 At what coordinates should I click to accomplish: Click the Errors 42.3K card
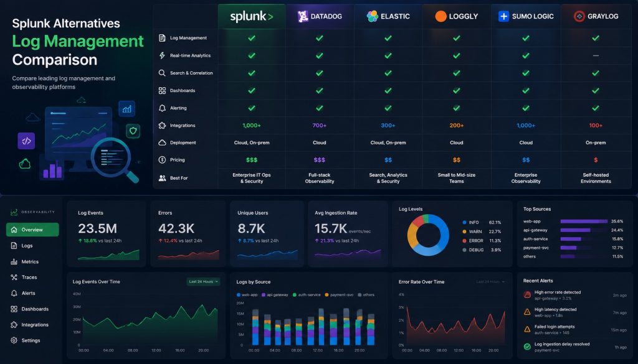(188, 233)
